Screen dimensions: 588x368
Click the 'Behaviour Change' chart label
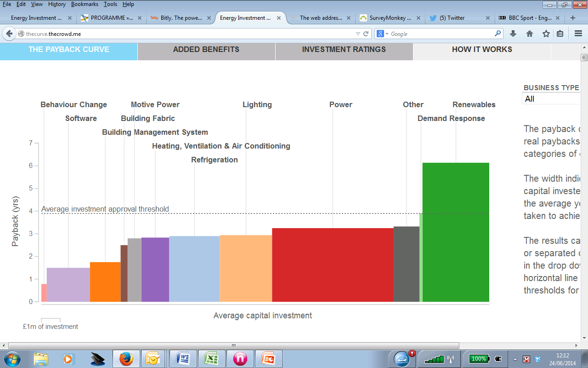(x=73, y=104)
